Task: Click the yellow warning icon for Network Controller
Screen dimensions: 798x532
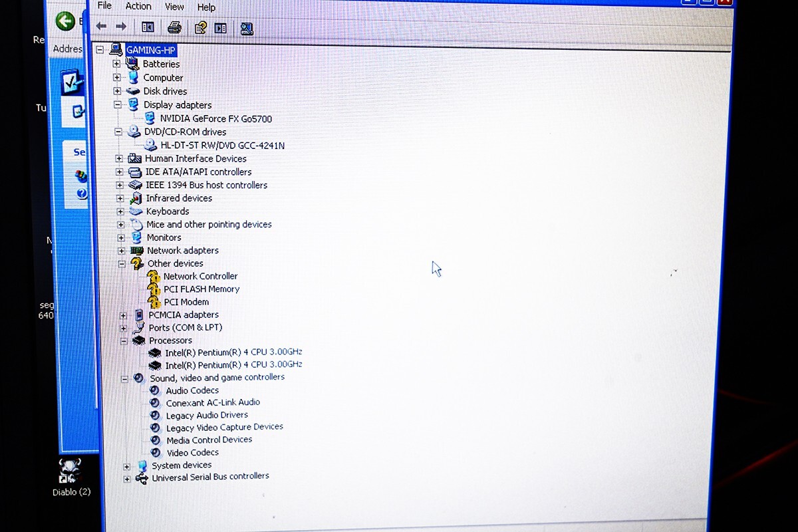Action: [153, 276]
